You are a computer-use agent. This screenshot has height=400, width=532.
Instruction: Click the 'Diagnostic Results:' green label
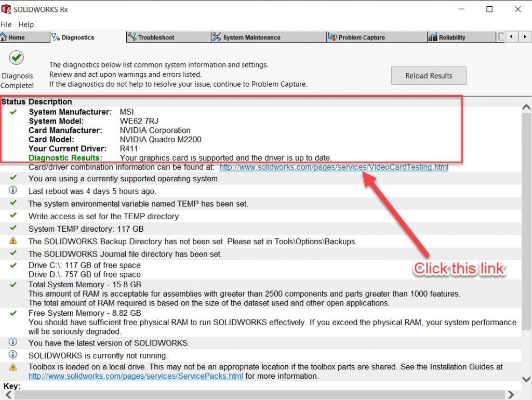click(65, 158)
